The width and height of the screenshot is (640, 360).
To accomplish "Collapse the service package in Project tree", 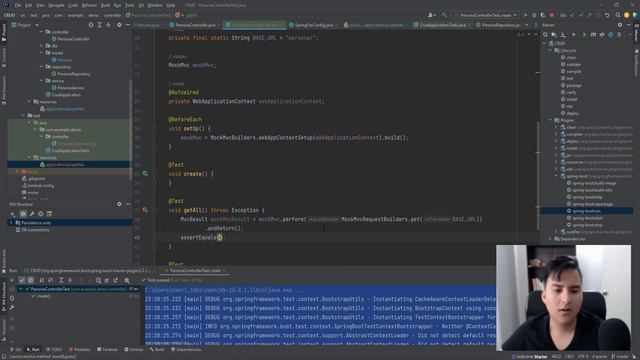I will [x=42, y=81].
